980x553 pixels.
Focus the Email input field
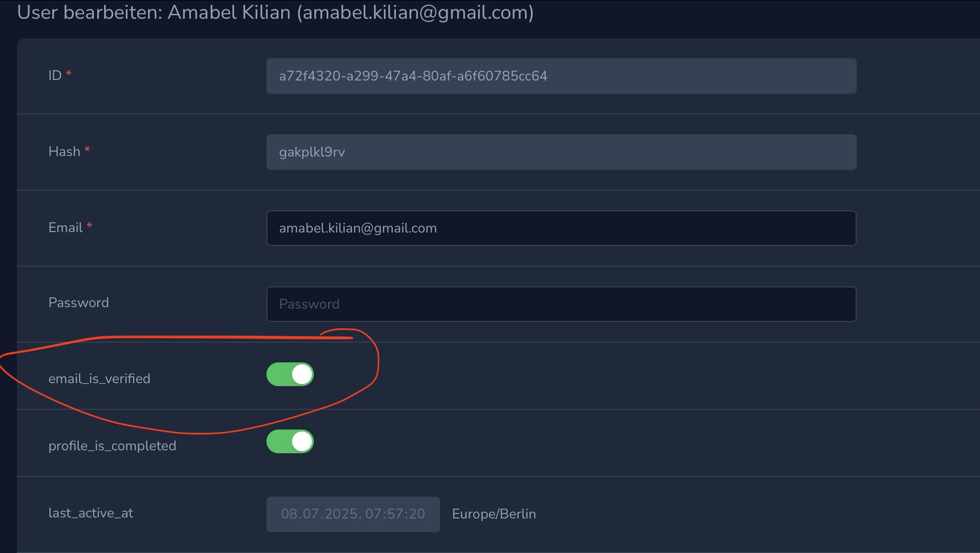click(561, 228)
